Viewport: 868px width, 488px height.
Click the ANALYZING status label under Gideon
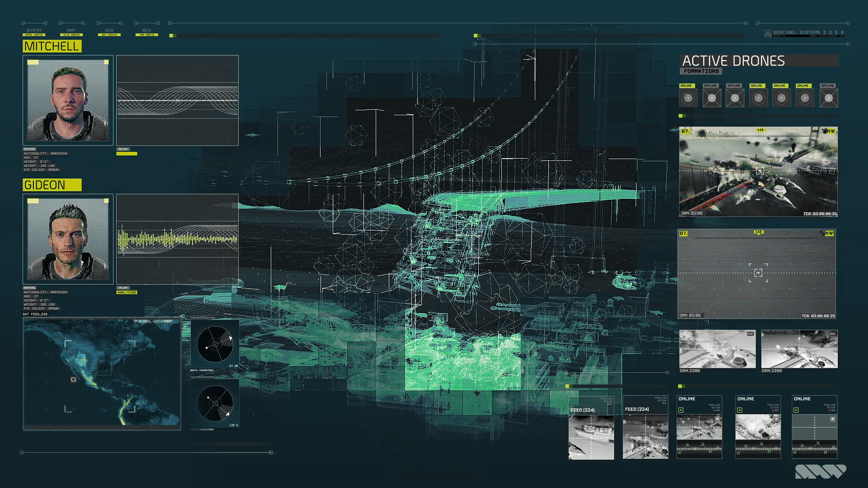(127, 292)
